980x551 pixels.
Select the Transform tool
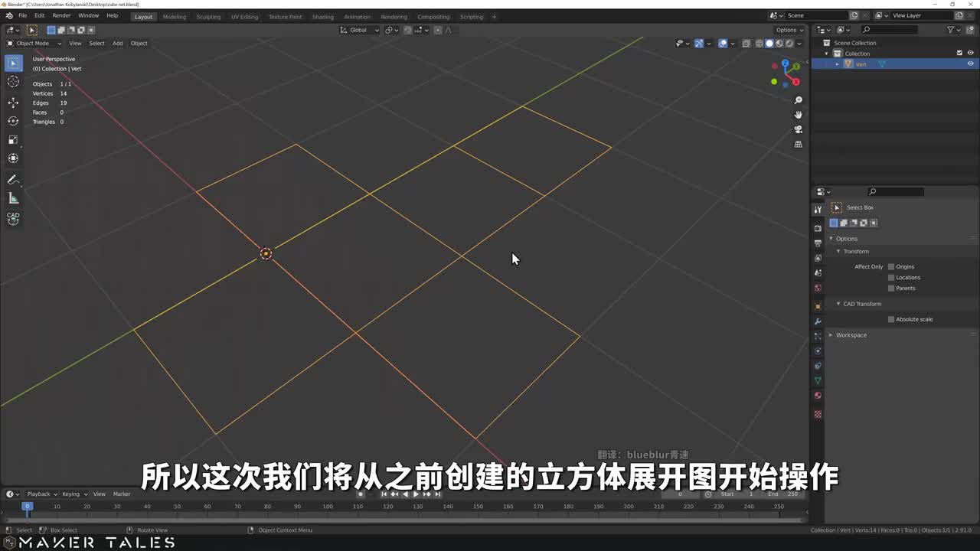click(x=13, y=158)
